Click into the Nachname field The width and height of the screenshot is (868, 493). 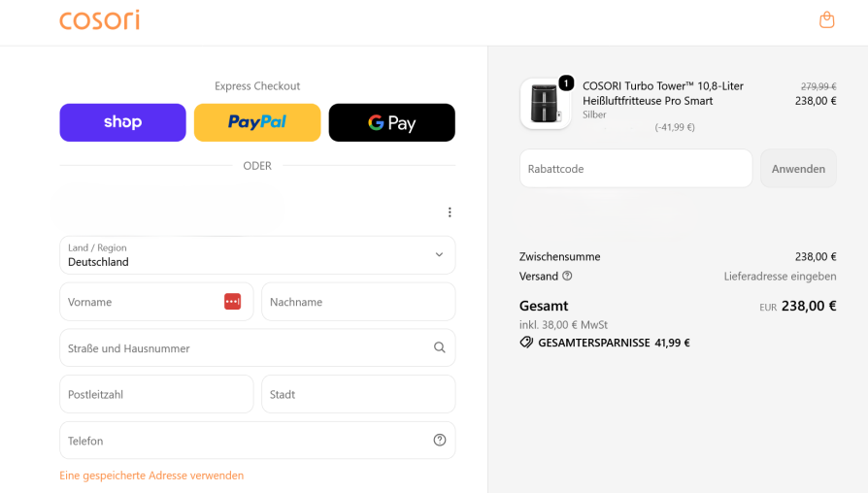358,302
